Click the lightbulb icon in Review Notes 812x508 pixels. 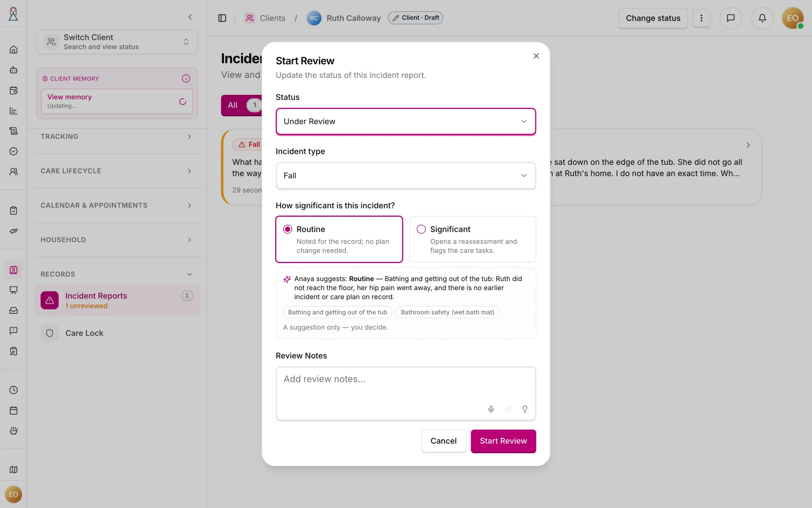[x=525, y=409]
